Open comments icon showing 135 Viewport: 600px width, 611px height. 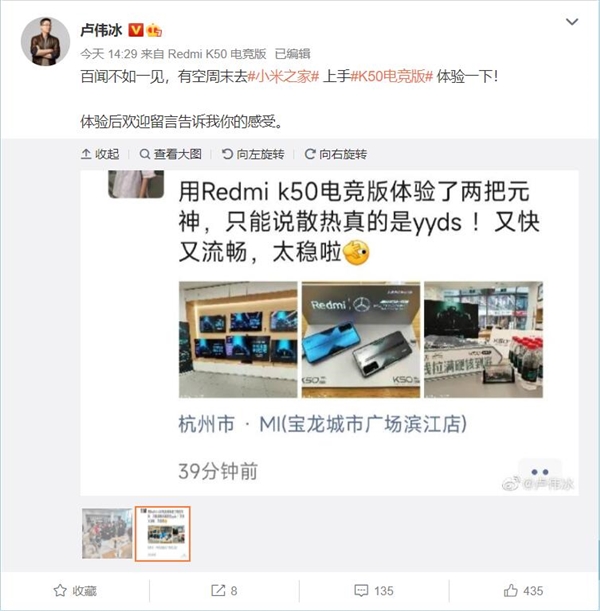374,591
